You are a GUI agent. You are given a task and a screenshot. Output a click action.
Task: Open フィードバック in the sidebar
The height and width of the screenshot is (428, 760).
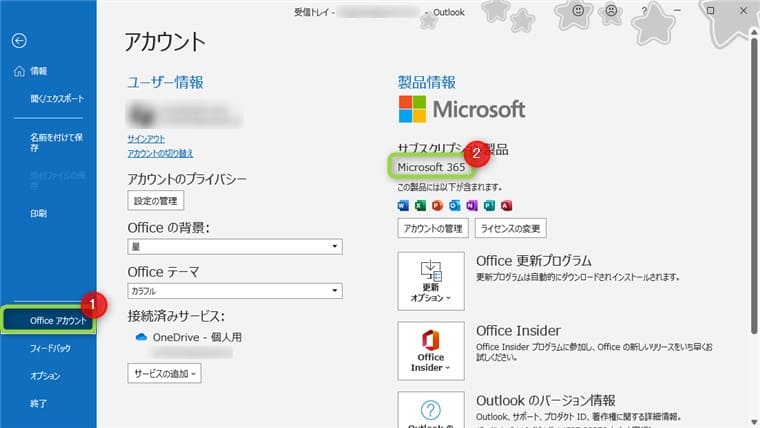pyautogui.click(x=50, y=348)
